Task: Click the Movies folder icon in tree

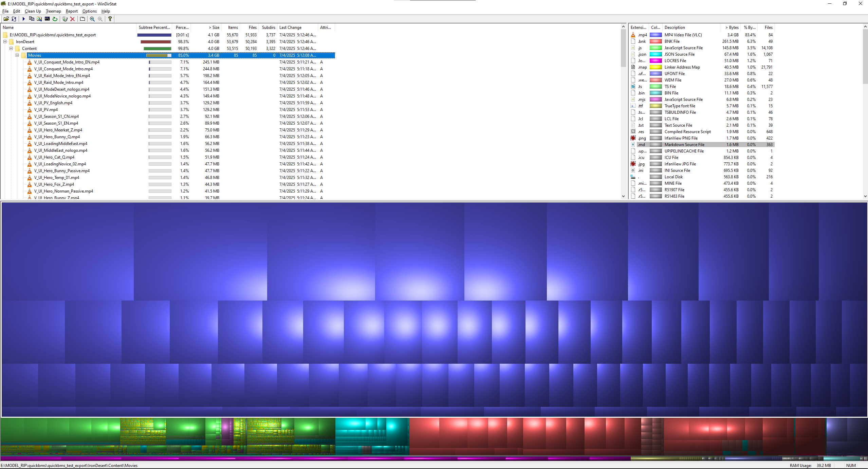Action: [24, 55]
